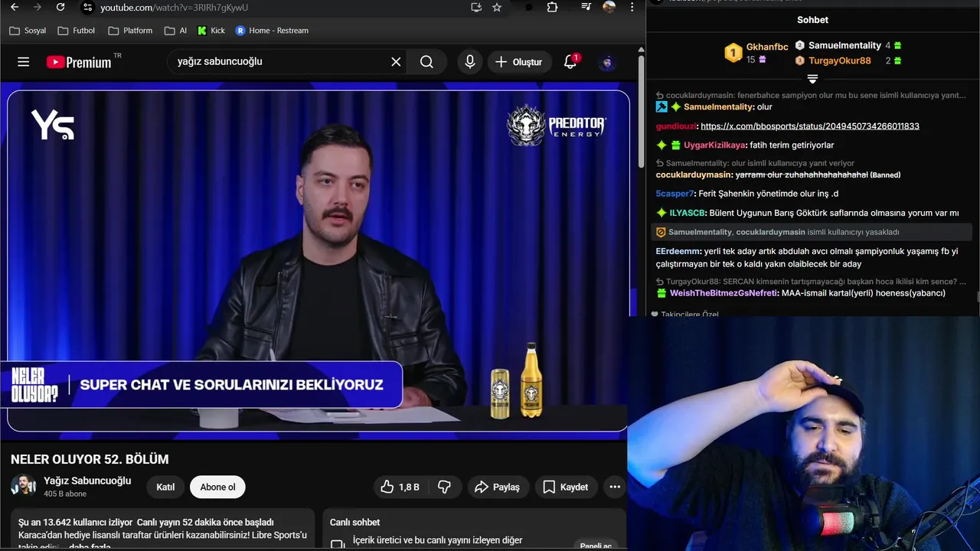This screenshot has width=980, height=551.
Task: Save the video with Kaydet
Action: tap(566, 487)
